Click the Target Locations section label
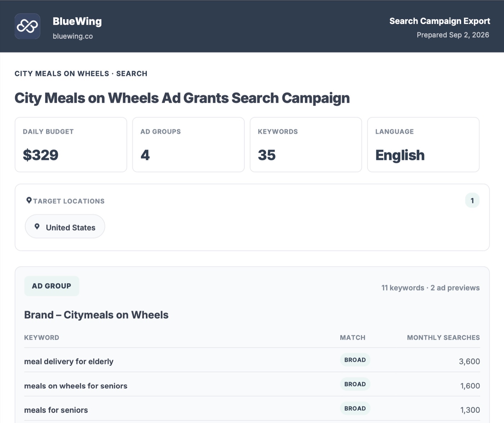Viewport: 504px width, 423px height. [x=69, y=201]
